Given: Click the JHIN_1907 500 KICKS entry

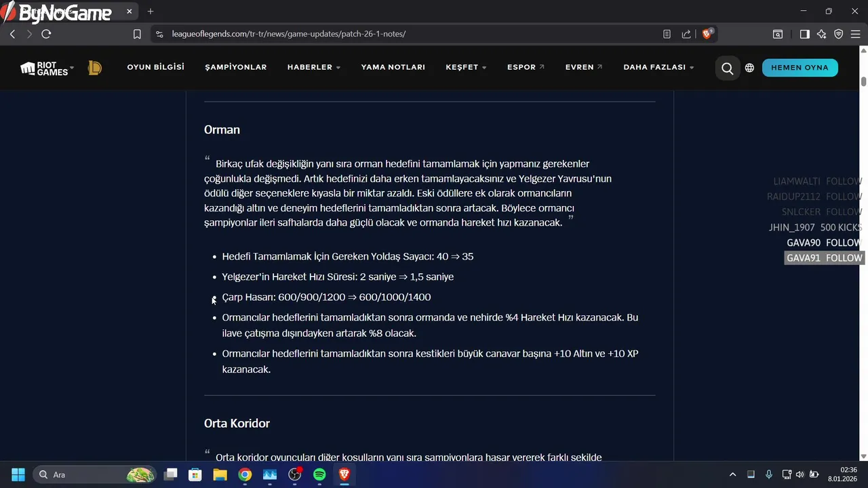Looking at the screenshot, I should coord(815,227).
